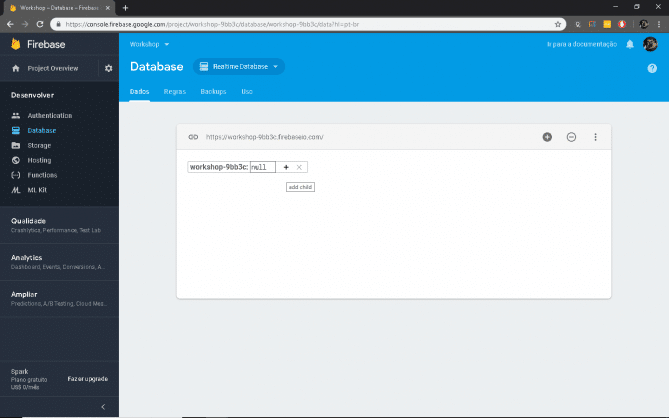Open the help question mark icon
This screenshot has width=669, height=418.
coord(652,68)
